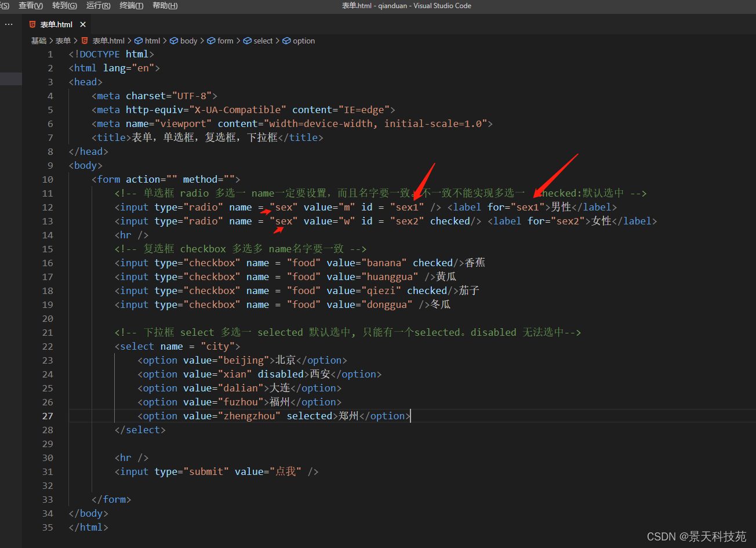The height and width of the screenshot is (548, 756).
Task: Click the 基础 folder breadcrumb
Action: 39,41
